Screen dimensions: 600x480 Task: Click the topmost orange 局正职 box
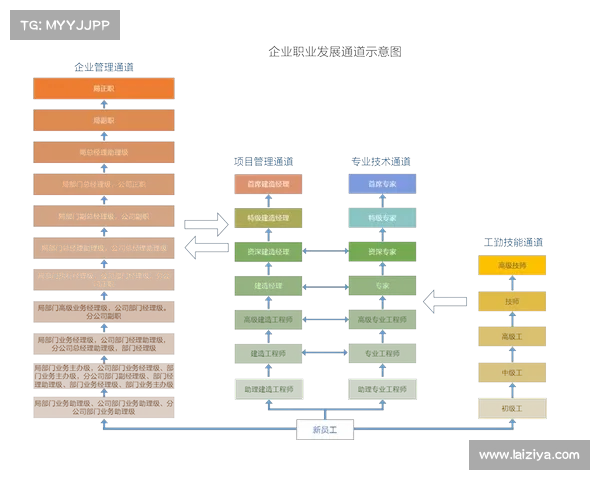(104, 88)
